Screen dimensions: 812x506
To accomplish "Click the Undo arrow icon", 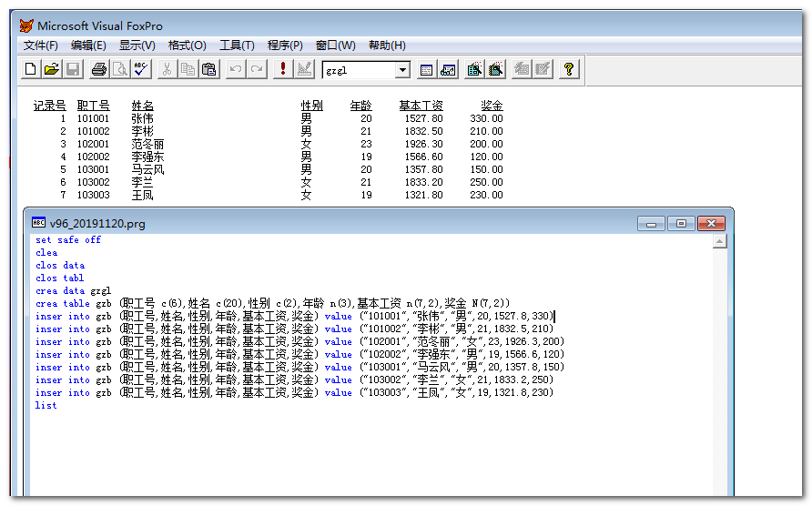I will point(236,69).
